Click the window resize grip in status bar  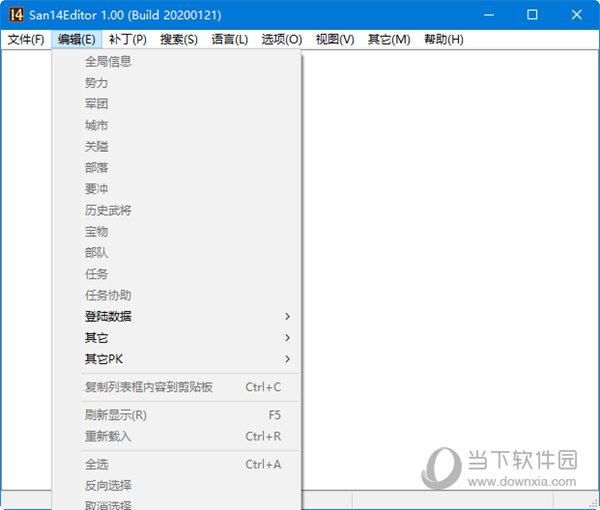tap(593, 503)
